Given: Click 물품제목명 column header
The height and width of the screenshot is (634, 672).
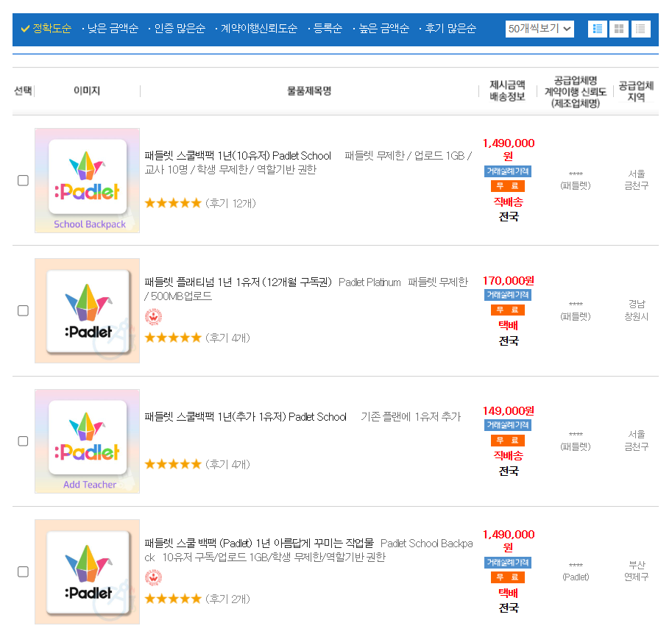Looking at the screenshot, I should pos(309,90).
